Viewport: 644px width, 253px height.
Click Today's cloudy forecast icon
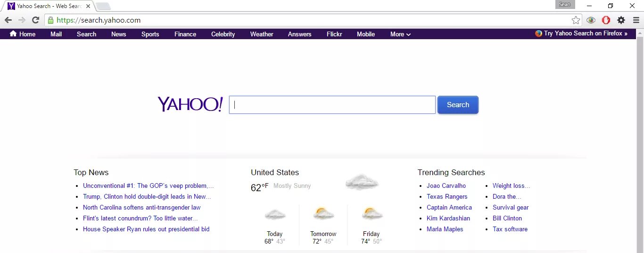pyautogui.click(x=275, y=215)
